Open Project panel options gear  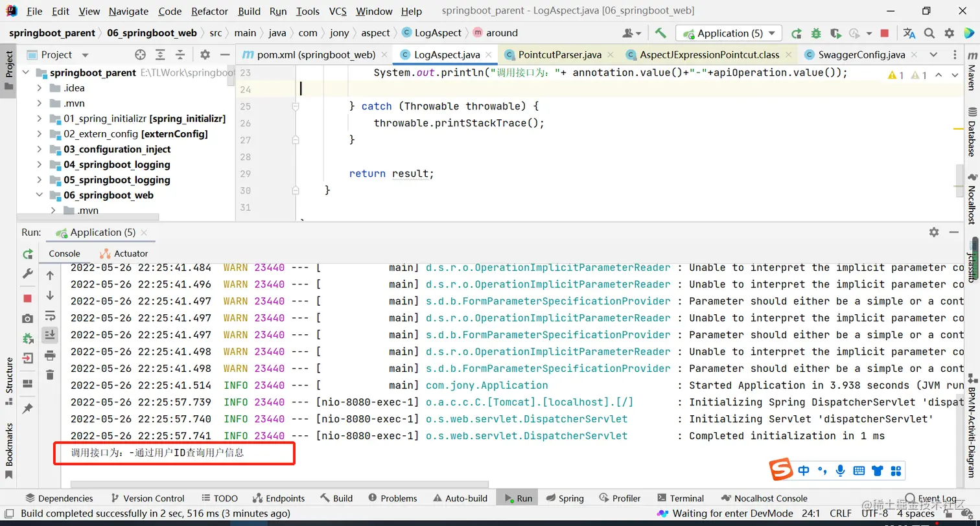pos(205,55)
